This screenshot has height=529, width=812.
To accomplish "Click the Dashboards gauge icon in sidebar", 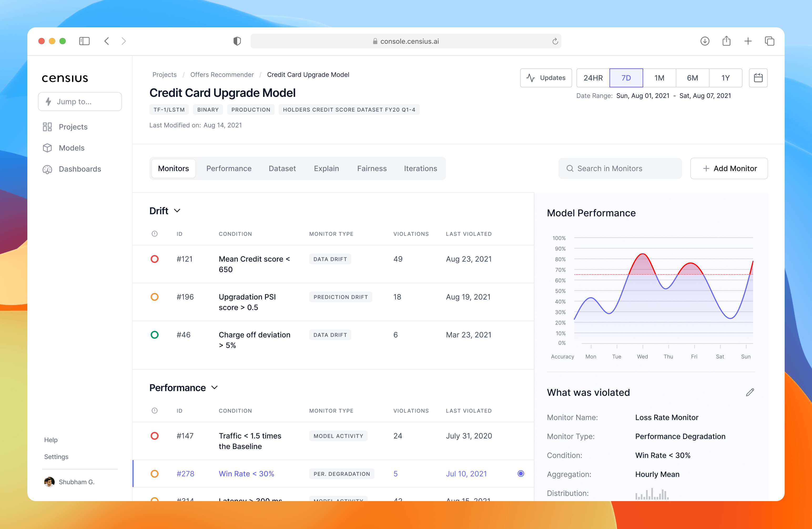I will [47, 169].
